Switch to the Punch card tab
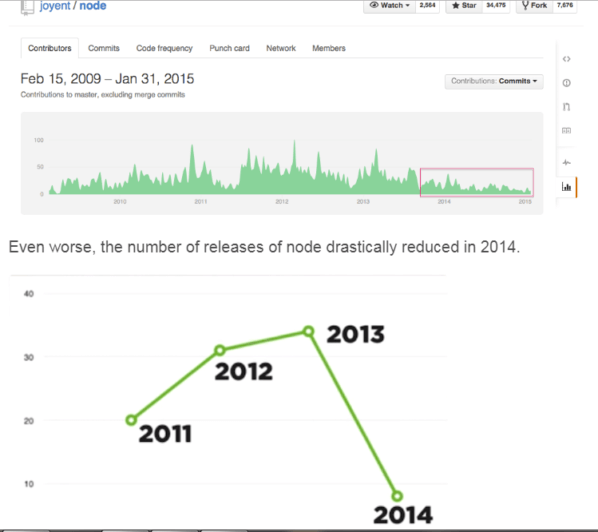Image resolution: width=598 pixels, height=532 pixels. click(x=229, y=48)
